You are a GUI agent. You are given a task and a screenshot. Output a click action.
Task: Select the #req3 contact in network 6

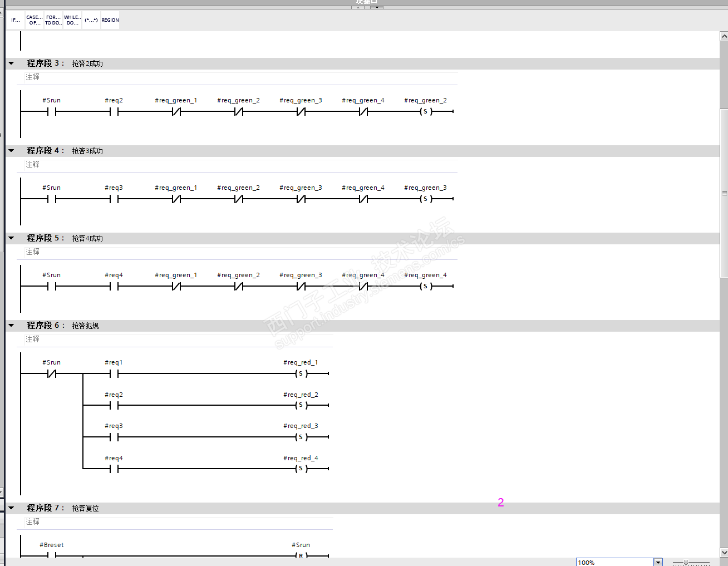coord(114,437)
